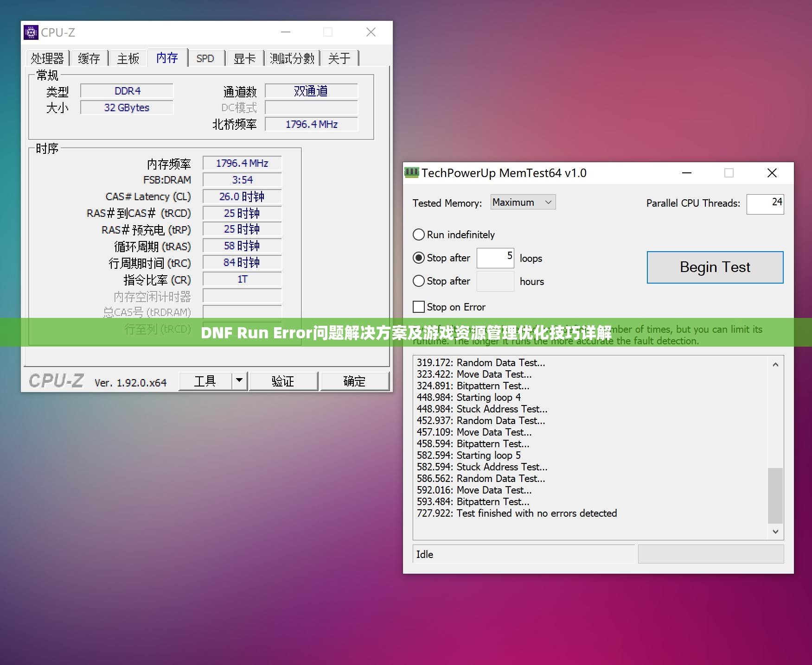The image size is (812, 665).
Task: Click the 工具 button
Action: click(x=206, y=380)
